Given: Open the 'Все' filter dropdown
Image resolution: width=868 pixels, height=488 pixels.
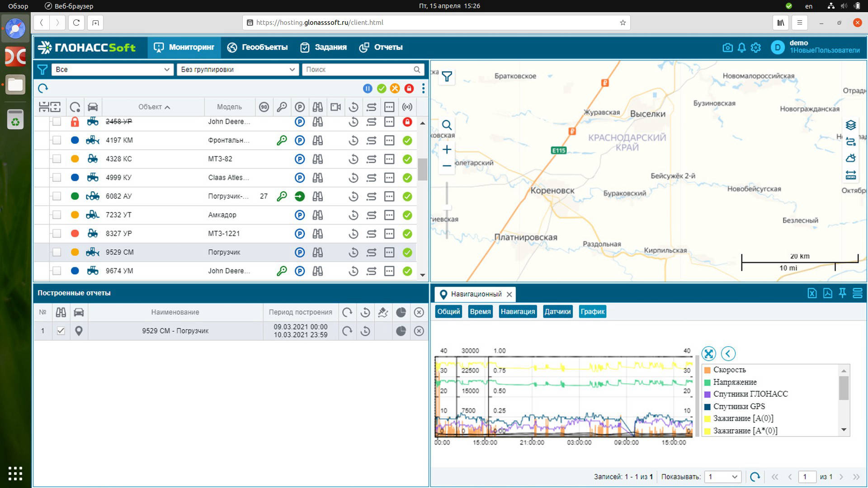Looking at the screenshot, I should pos(112,70).
